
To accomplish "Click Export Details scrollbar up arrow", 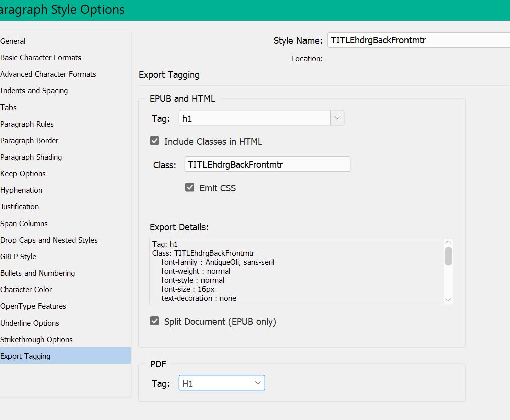I will [448, 242].
